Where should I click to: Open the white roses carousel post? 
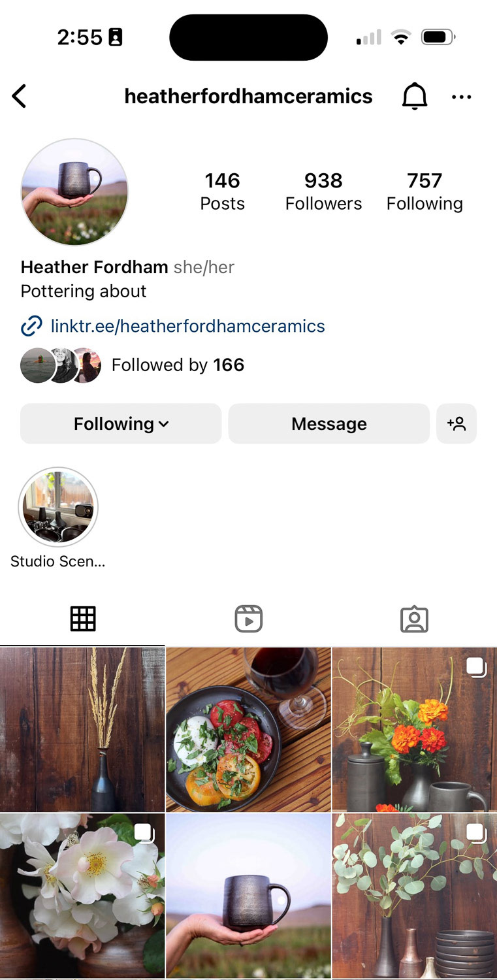point(82,895)
